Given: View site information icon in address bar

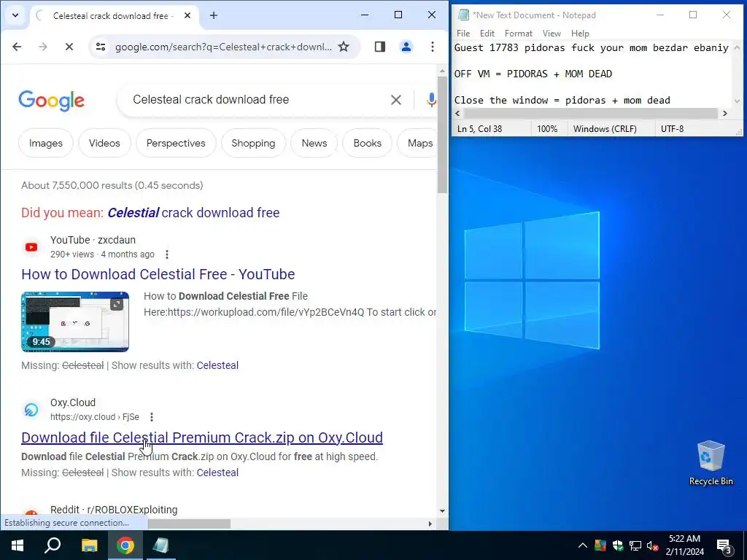Looking at the screenshot, I should pos(101,47).
